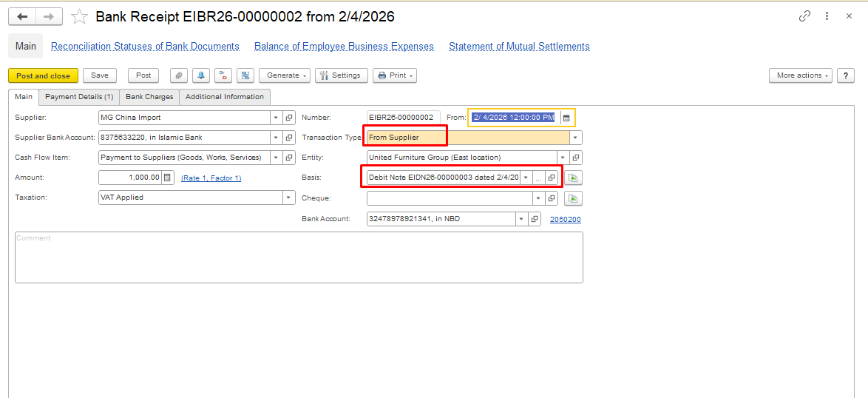The height and width of the screenshot is (398, 868).
Task: Open the Additional Information tab
Action: [x=225, y=97]
